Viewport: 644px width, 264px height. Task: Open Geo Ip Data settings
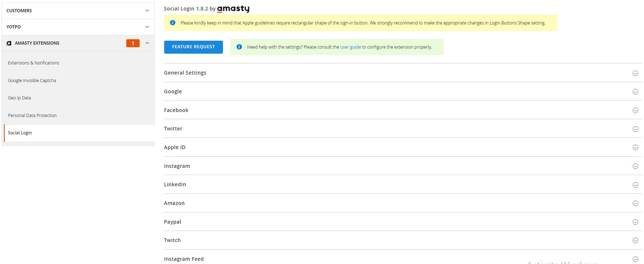coord(19,98)
